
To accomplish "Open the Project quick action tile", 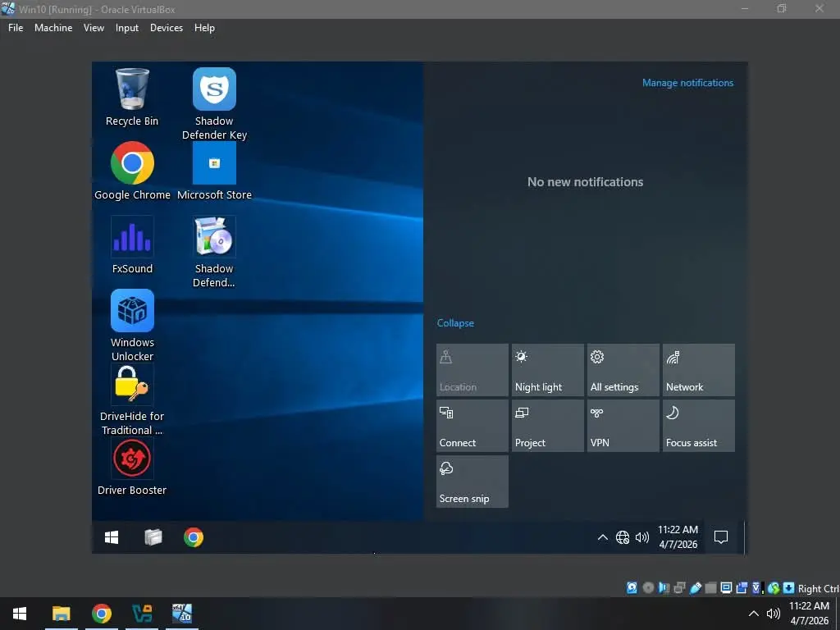I will (547, 426).
